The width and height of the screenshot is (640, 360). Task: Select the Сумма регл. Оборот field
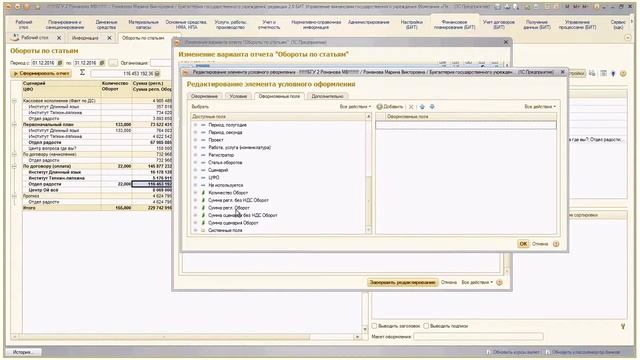229,208
